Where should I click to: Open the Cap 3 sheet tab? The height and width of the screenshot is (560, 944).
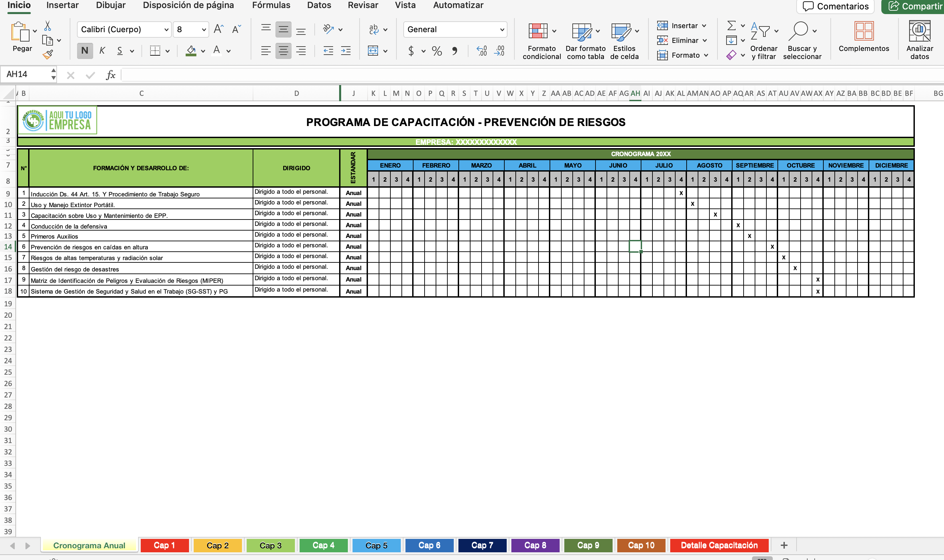pos(270,545)
